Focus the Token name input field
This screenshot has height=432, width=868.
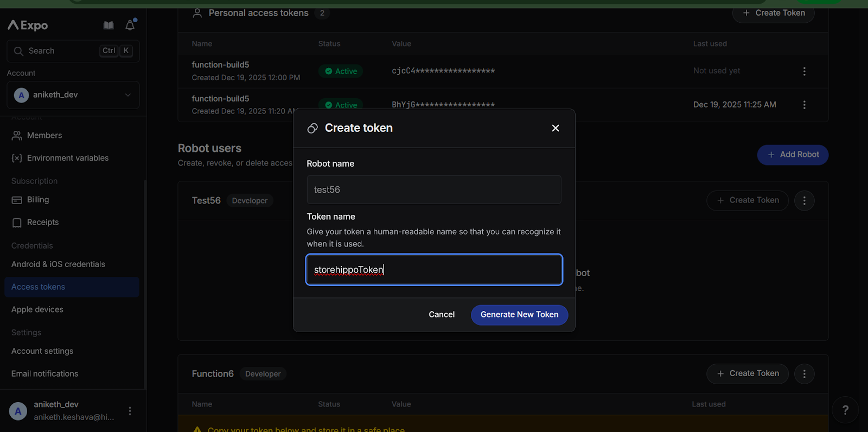pos(434,270)
